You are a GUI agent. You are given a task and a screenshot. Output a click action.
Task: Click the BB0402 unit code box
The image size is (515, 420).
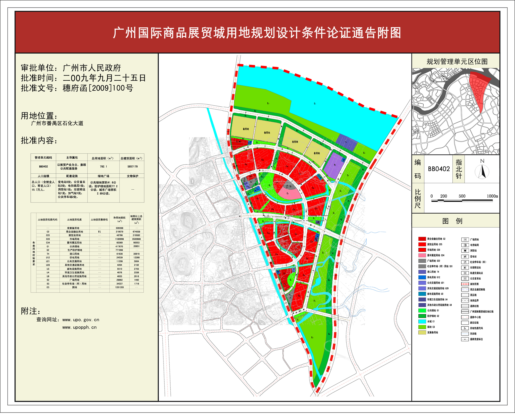click(439, 169)
